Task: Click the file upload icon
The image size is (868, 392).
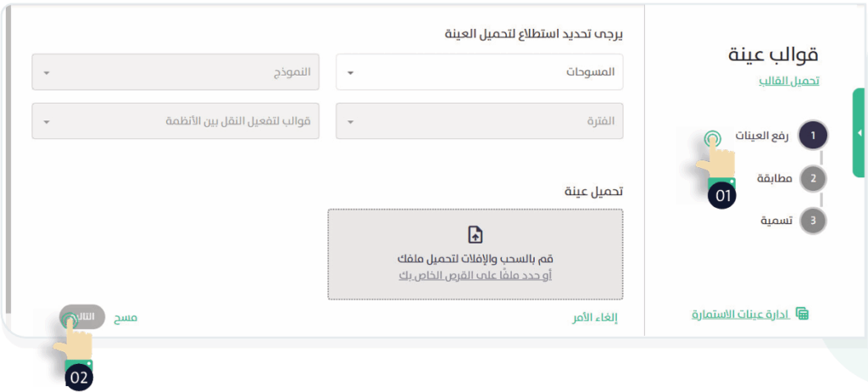Action: [476, 235]
